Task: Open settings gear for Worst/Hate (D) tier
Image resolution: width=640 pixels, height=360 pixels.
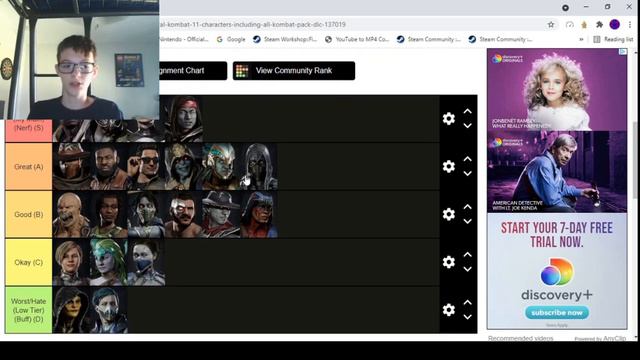Action: pos(449,310)
